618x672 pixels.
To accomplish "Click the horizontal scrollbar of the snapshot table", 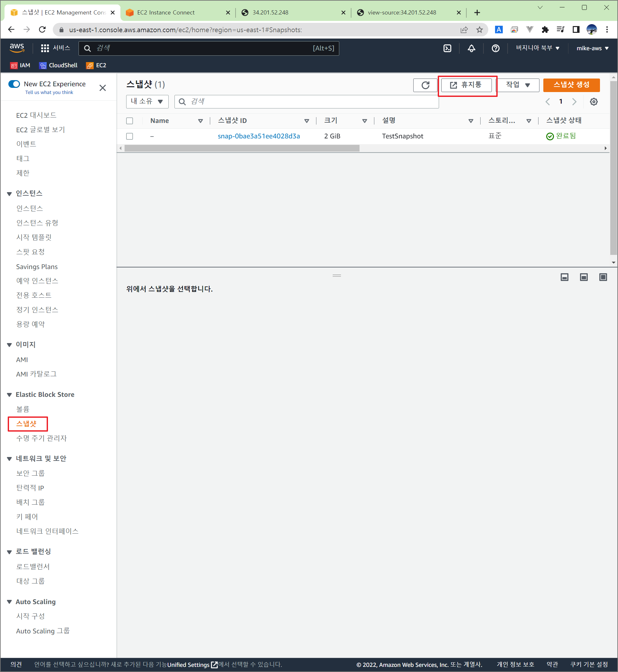I will click(241, 148).
